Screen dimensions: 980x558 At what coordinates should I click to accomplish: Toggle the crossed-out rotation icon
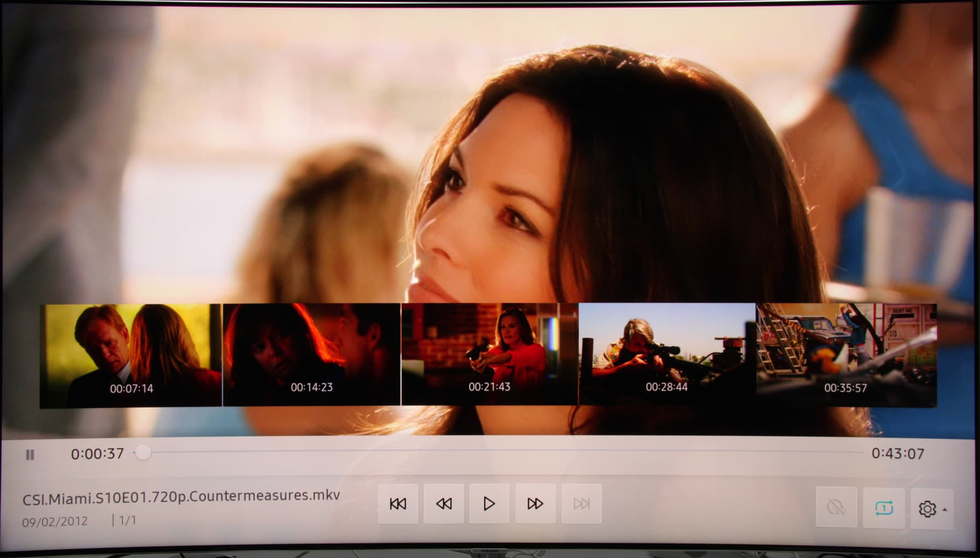836,507
